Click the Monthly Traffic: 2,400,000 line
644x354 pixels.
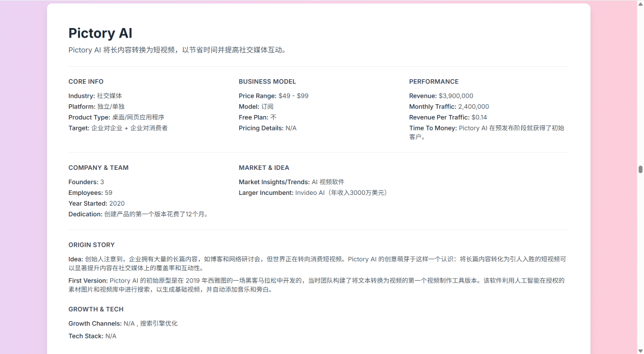tap(449, 106)
